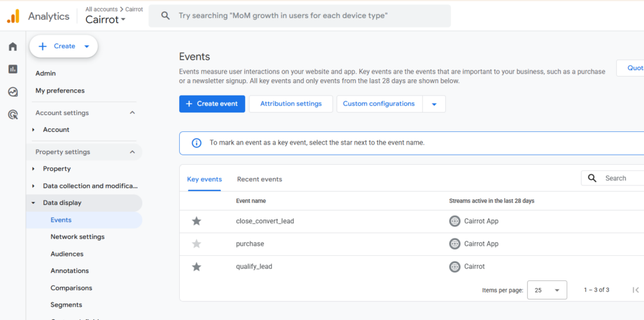Click globe icon in the purchase row
Screen dimensions: 644x320
455,243
